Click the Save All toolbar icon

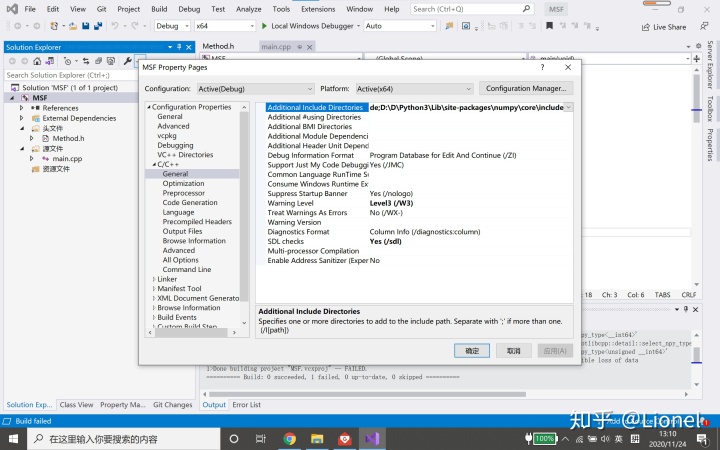[98, 26]
